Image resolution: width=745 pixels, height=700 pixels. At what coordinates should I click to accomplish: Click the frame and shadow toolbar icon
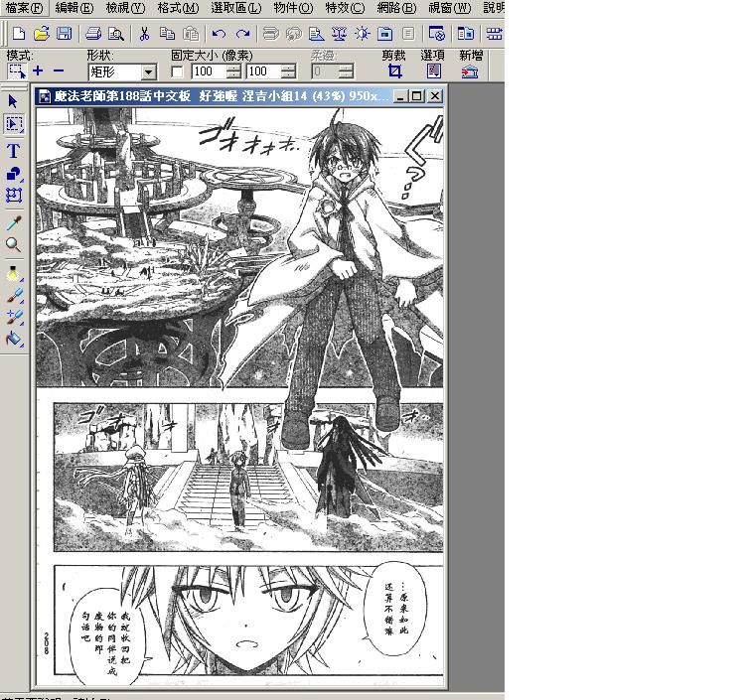384,34
